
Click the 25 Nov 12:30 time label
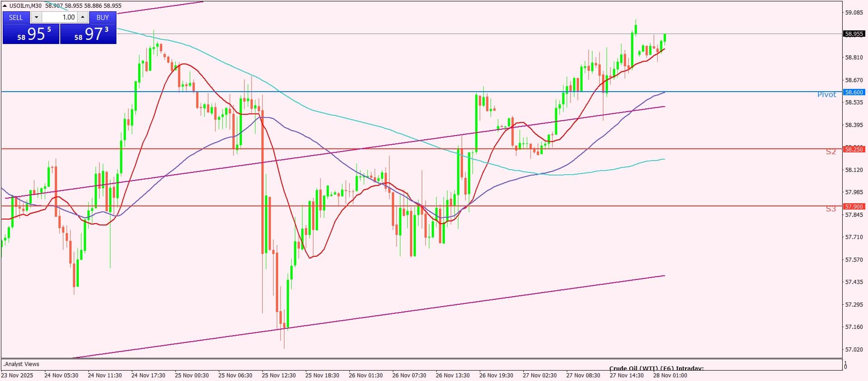[x=279, y=376]
